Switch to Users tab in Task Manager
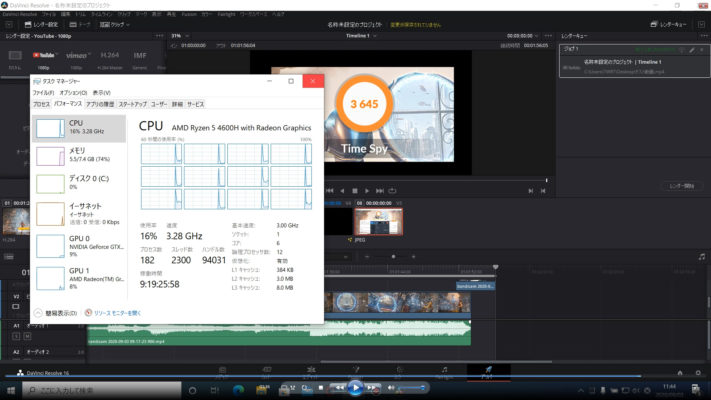Screen dimensions: 711x400 tap(159, 104)
